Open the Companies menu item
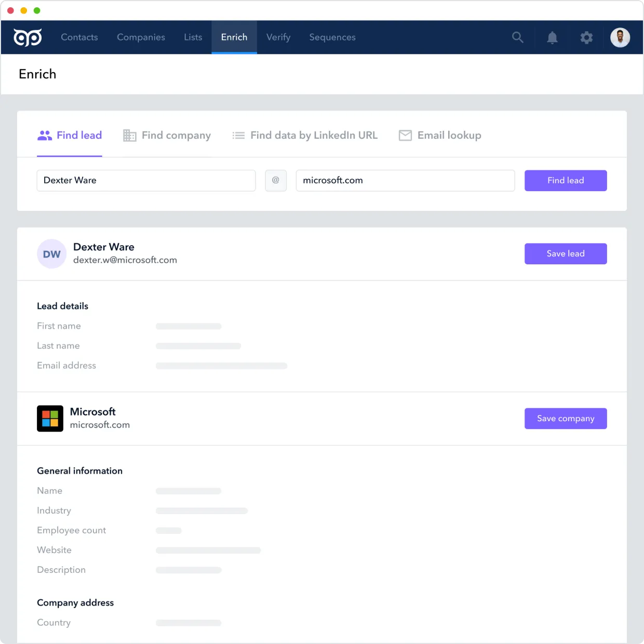 coord(141,37)
